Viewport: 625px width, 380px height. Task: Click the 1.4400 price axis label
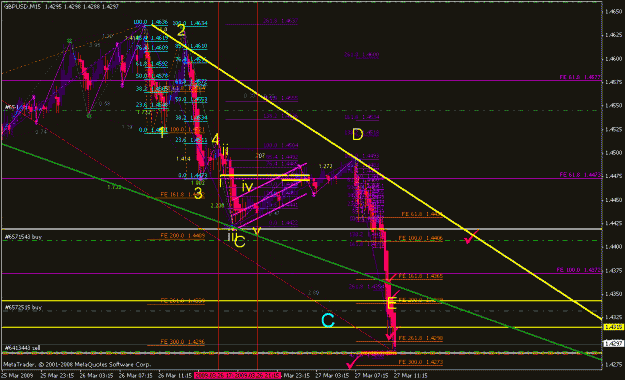point(613,247)
